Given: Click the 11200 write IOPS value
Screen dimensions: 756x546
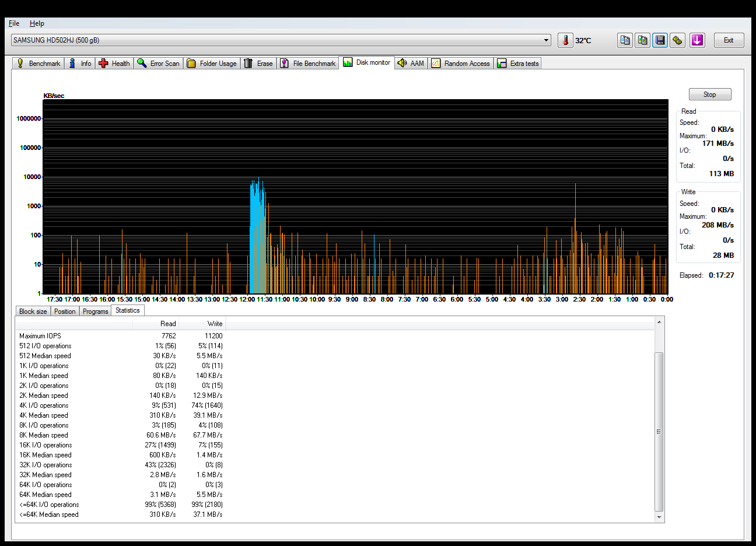Looking at the screenshot, I should 213,336.
